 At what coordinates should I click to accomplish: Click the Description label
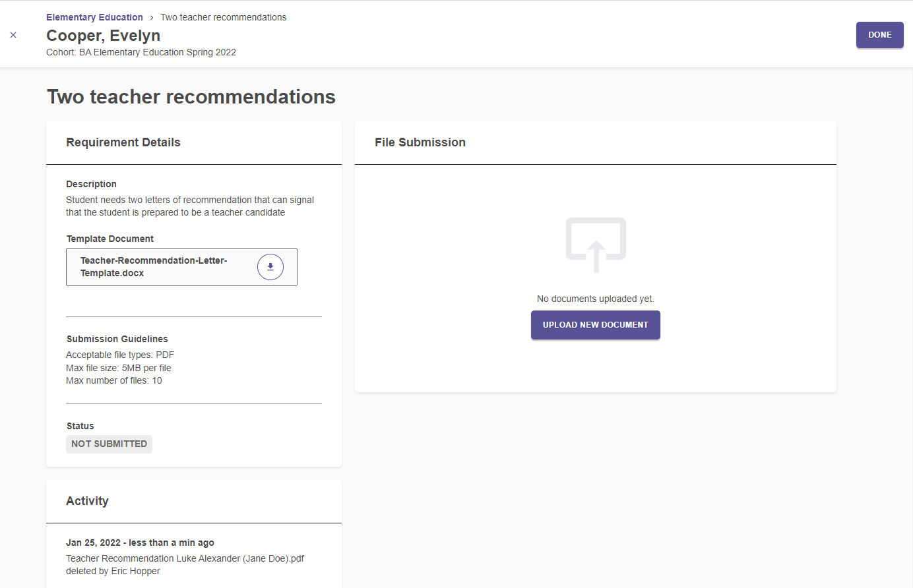tap(91, 184)
